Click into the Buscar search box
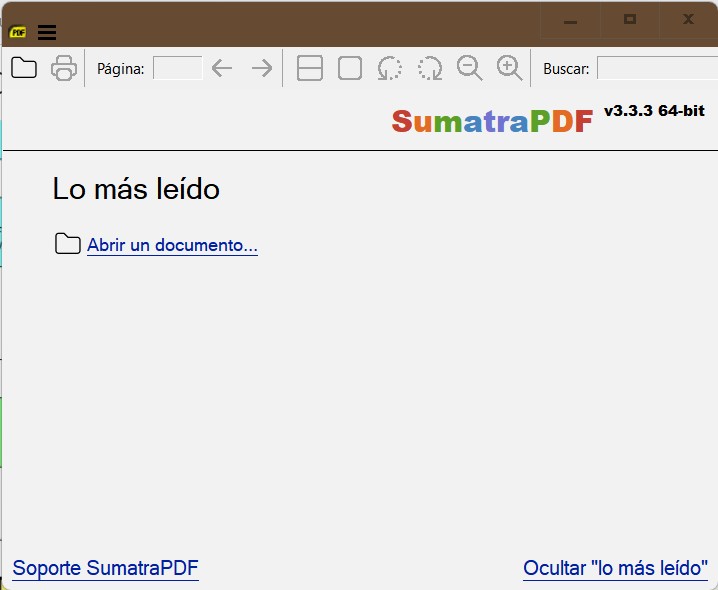Viewport: 718px width, 590px height. [656, 68]
